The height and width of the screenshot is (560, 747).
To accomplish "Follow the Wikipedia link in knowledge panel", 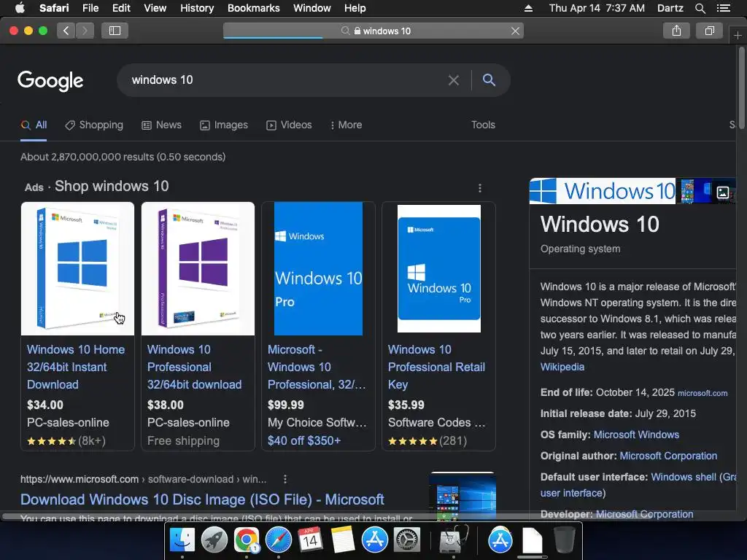I will 562,367.
